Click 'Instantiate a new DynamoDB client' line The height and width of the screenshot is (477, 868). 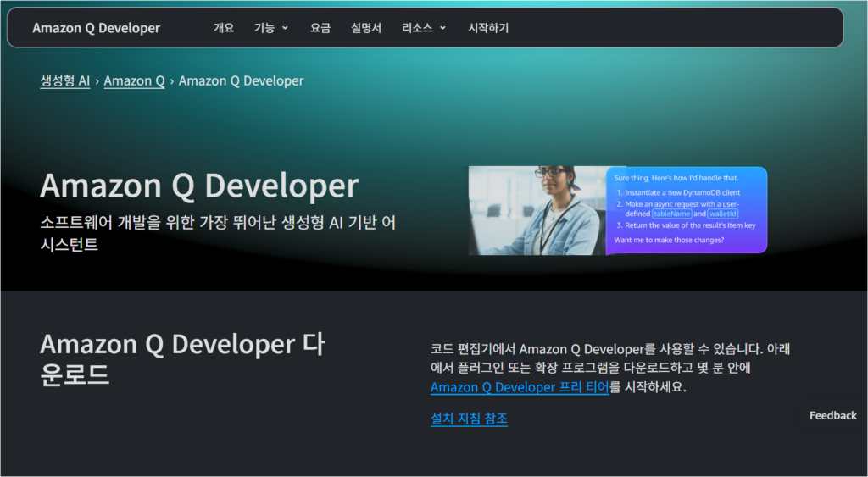[x=682, y=192]
